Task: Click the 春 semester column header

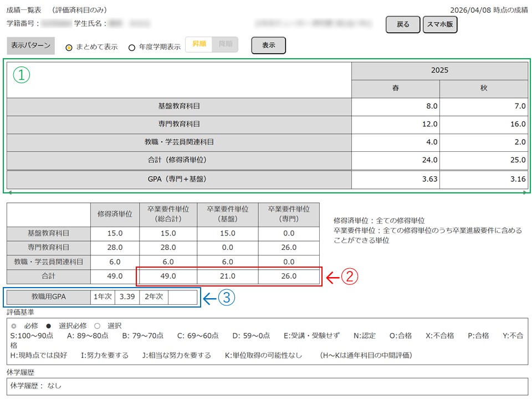Action: coord(395,89)
